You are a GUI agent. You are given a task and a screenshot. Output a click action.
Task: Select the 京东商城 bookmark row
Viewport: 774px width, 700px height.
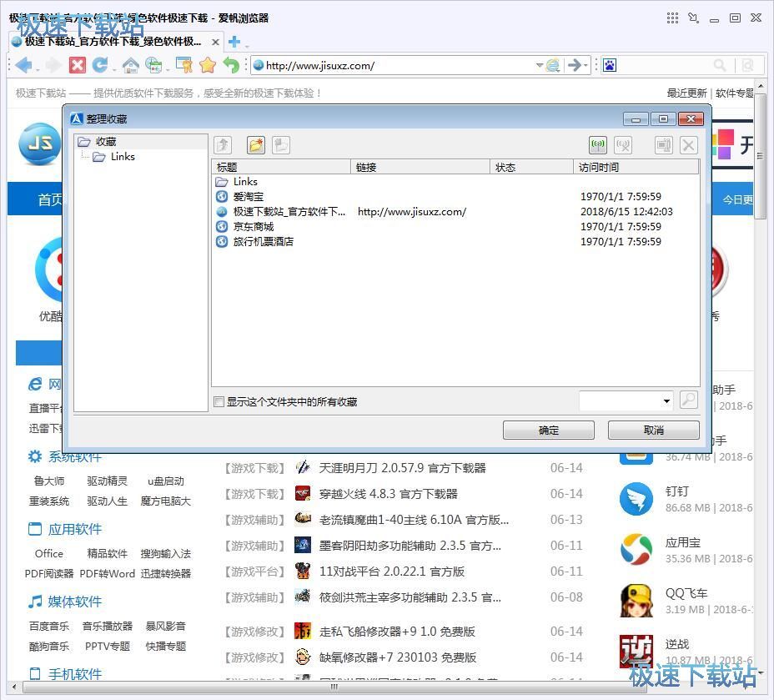[x=455, y=227]
